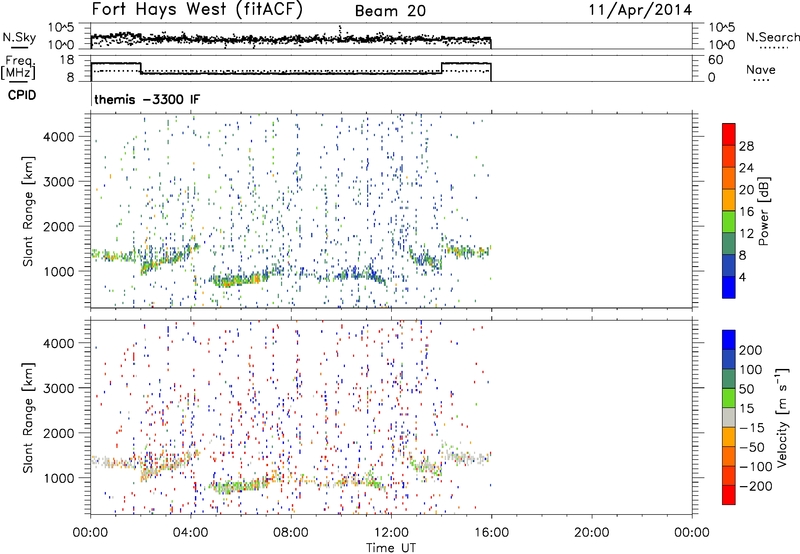Click the blue top of the Velocity colorbar
Screen dimensions: 800x554
tap(729, 340)
